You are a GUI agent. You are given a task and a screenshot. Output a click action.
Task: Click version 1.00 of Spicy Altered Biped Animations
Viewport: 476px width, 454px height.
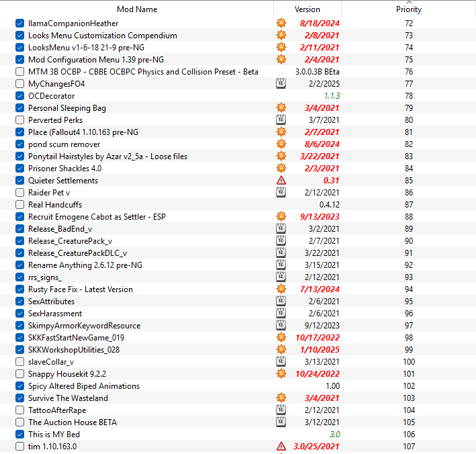332,386
